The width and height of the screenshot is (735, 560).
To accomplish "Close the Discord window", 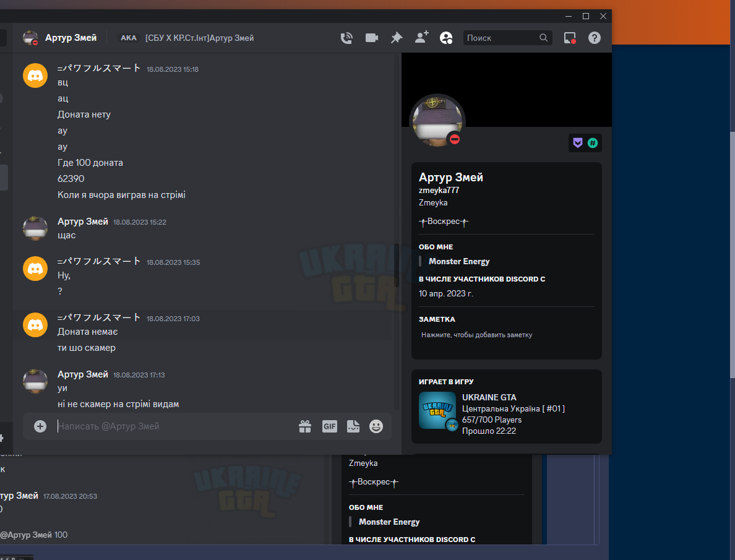I will (603, 16).
